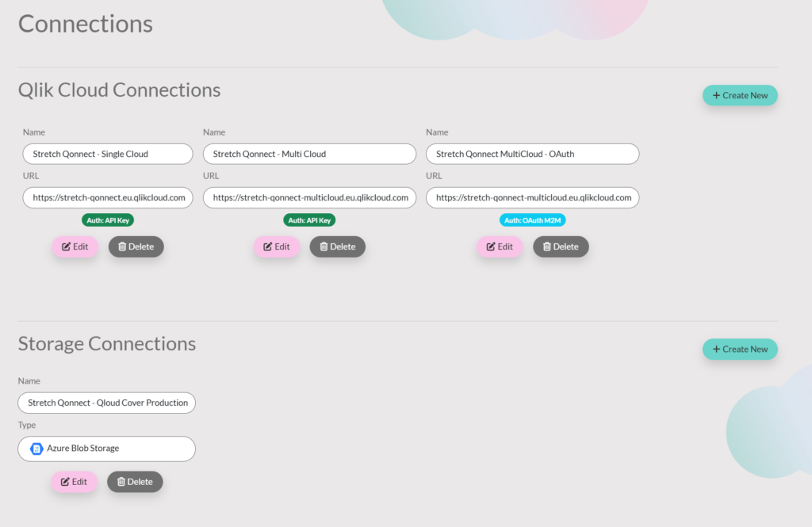
Task: Select the Single Cloud name field
Action: (x=108, y=154)
